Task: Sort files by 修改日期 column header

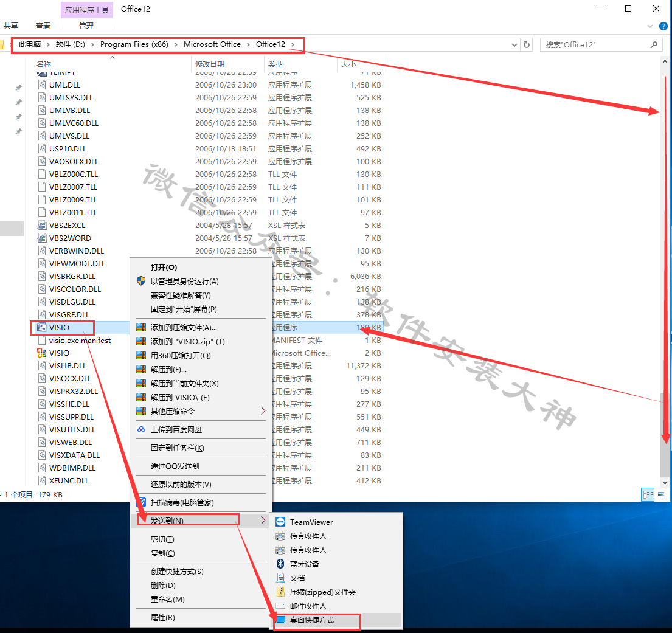Action: (x=210, y=64)
